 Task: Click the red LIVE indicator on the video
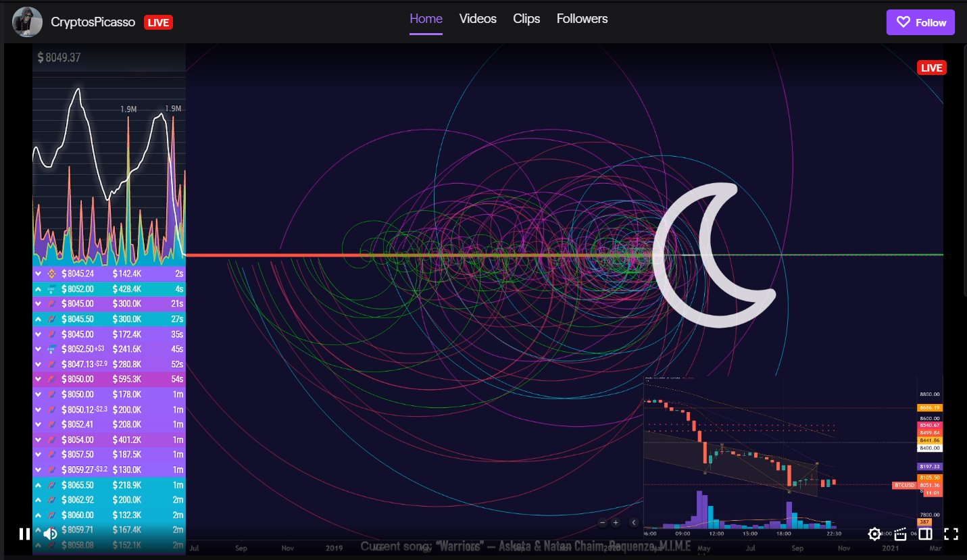click(931, 68)
